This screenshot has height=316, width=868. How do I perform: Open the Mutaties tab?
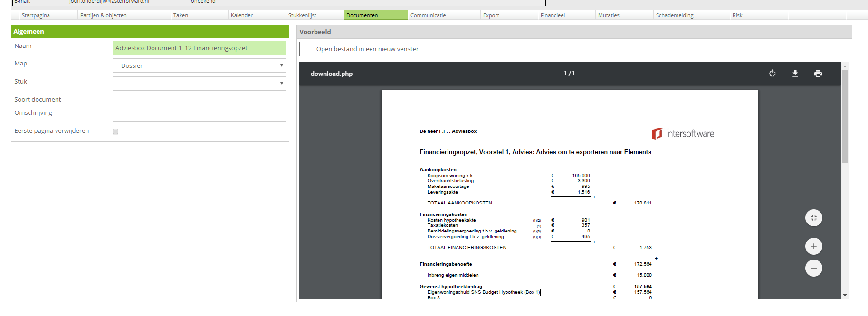(624, 15)
